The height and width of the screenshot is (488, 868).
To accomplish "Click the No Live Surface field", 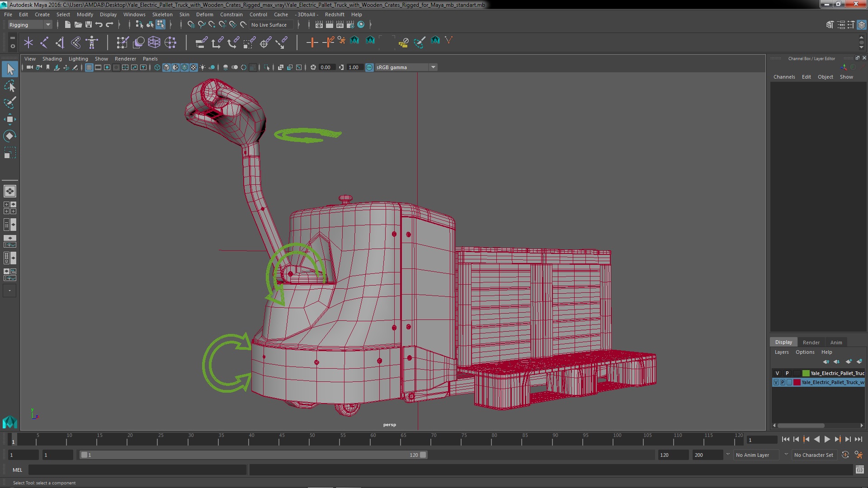I will [x=271, y=25].
